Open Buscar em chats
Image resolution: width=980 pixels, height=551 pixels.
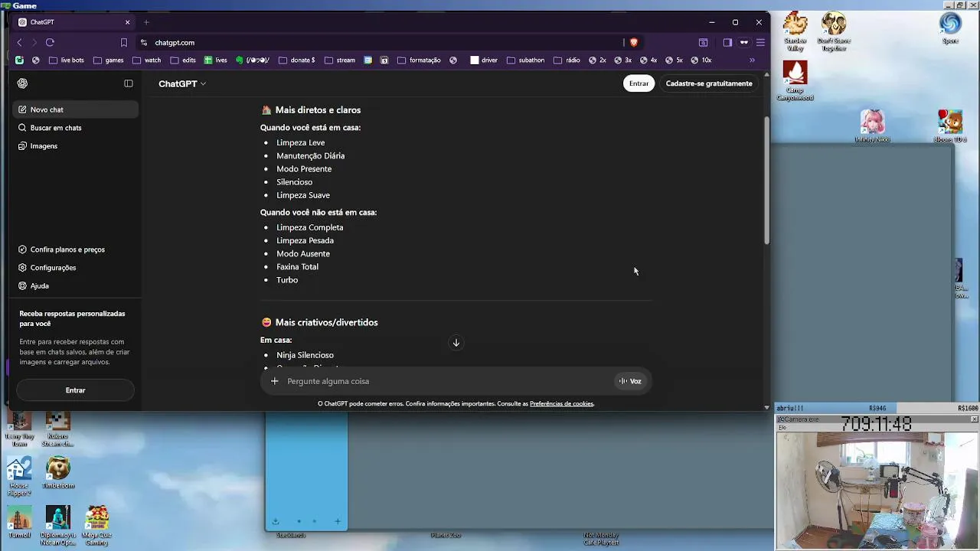(75, 128)
